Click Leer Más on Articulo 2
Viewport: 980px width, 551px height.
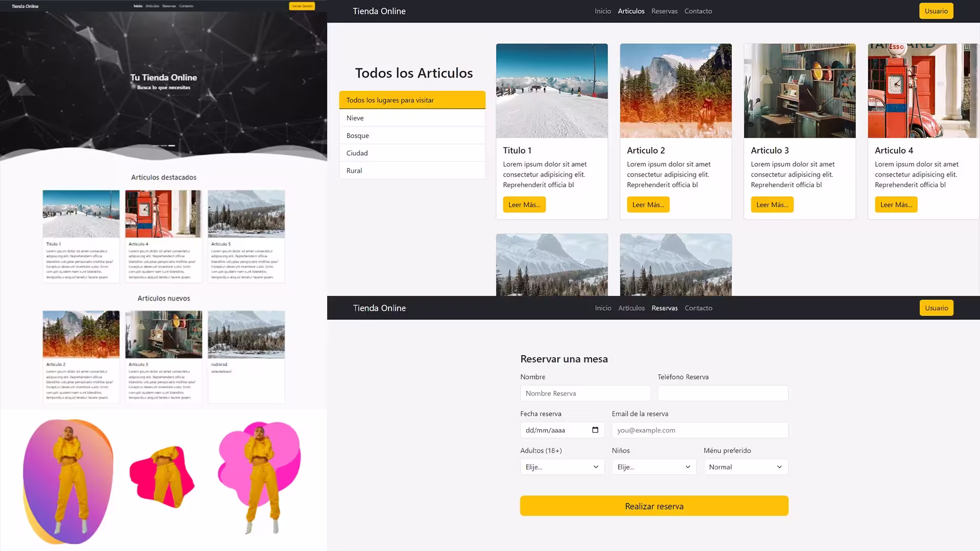[648, 205]
